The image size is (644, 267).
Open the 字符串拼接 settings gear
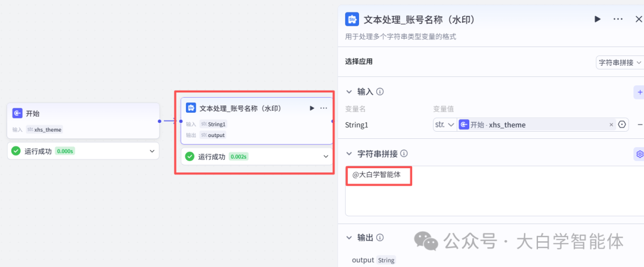pyautogui.click(x=639, y=154)
